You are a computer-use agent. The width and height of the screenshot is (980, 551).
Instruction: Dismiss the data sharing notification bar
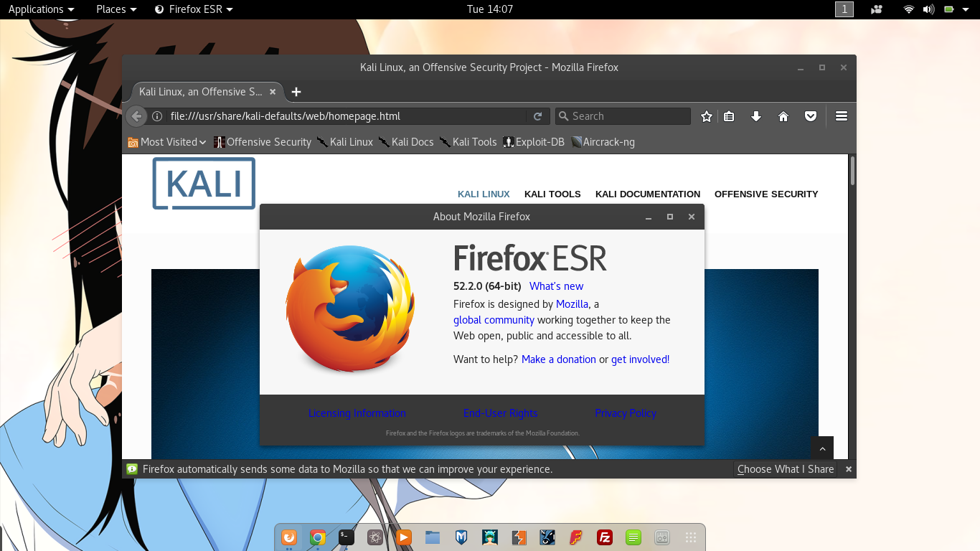click(x=848, y=469)
